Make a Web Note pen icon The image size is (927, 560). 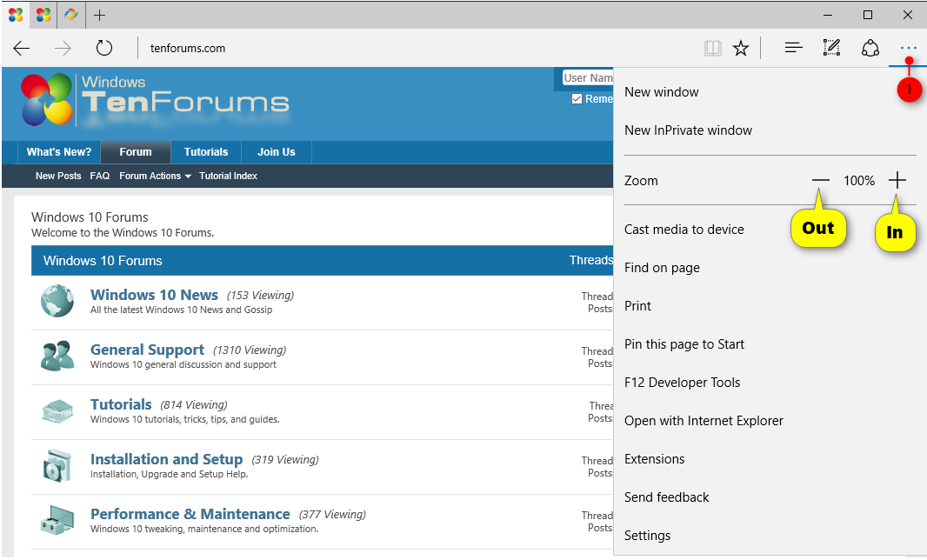[831, 47]
